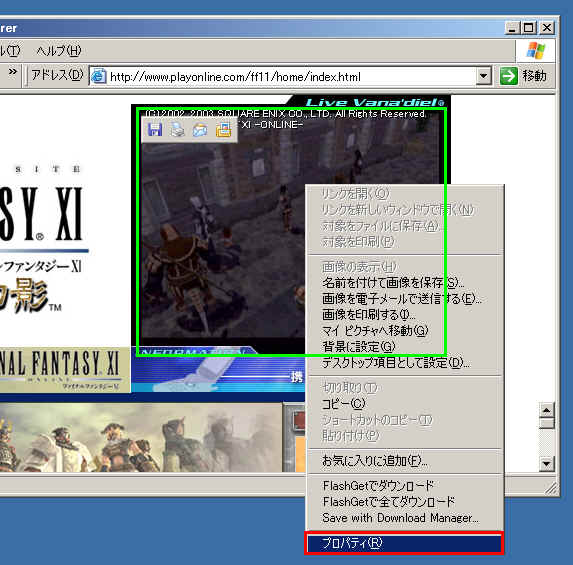The height and width of the screenshot is (565, 573).
Task: Choose 背景に設定(G) from context menu
Action: tap(404, 346)
